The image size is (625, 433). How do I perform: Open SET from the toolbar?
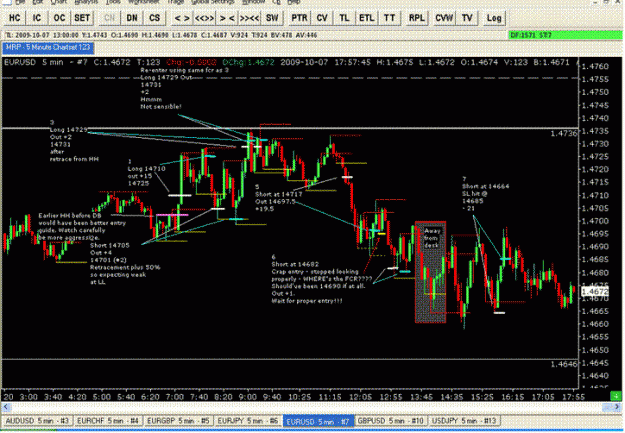tap(82, 18)
